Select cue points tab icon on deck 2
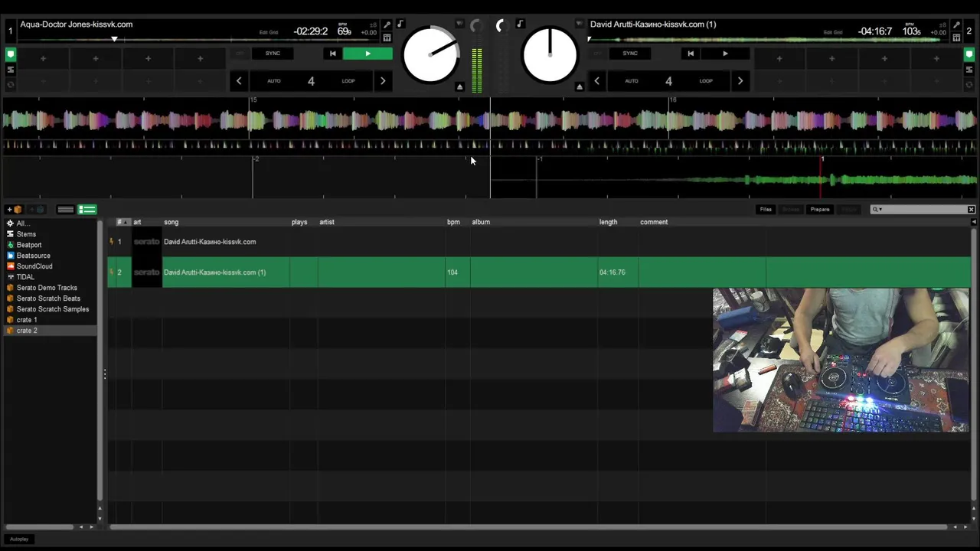This screenshot has height=551, width=980. pyautogui.click(x=969, y=55)
